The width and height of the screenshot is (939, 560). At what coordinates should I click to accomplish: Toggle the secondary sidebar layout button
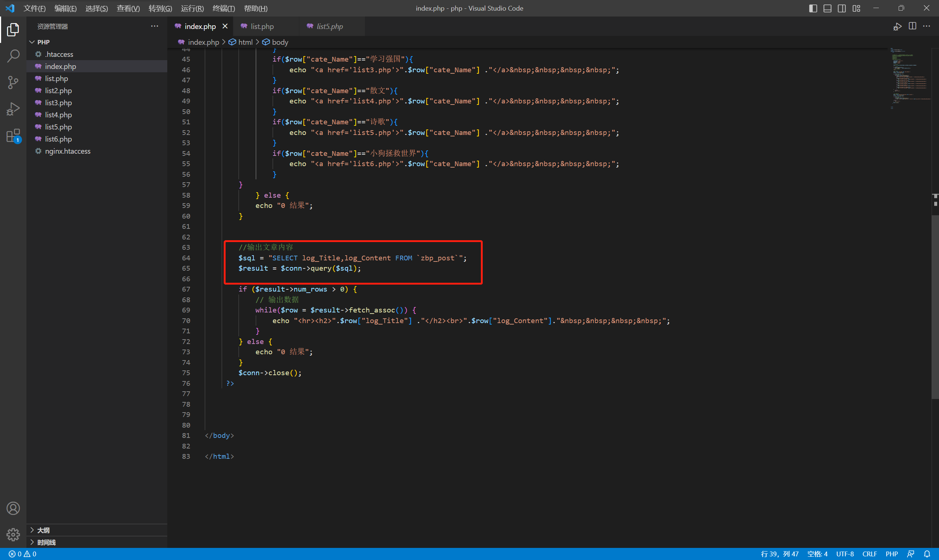[x=842, y=8]
